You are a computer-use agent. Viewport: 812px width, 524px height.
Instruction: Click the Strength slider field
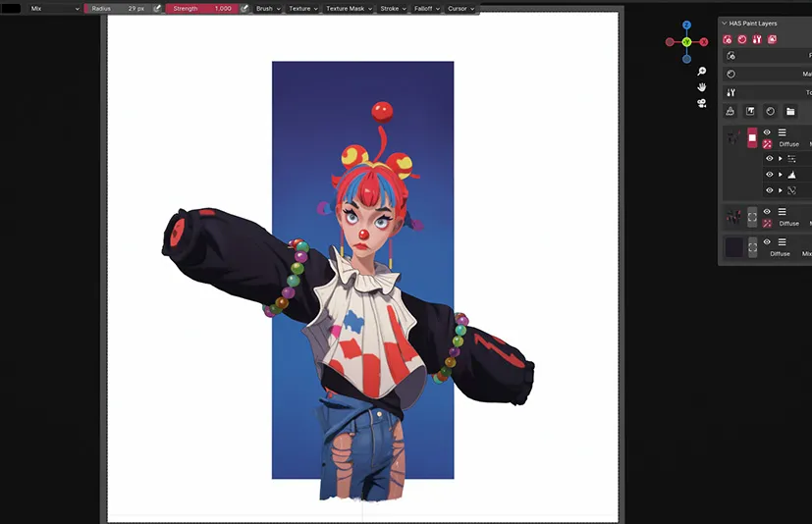click(x=201, y=8)
